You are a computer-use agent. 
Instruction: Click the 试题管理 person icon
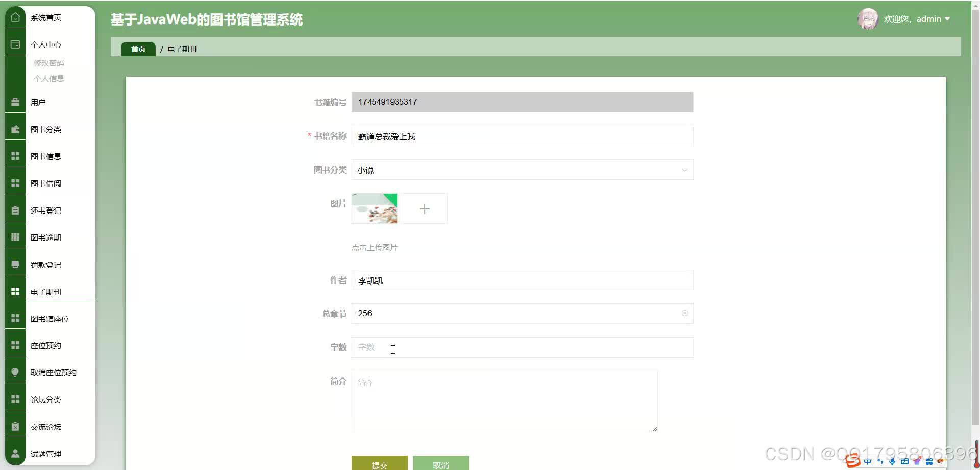click(x=15, y=453)
